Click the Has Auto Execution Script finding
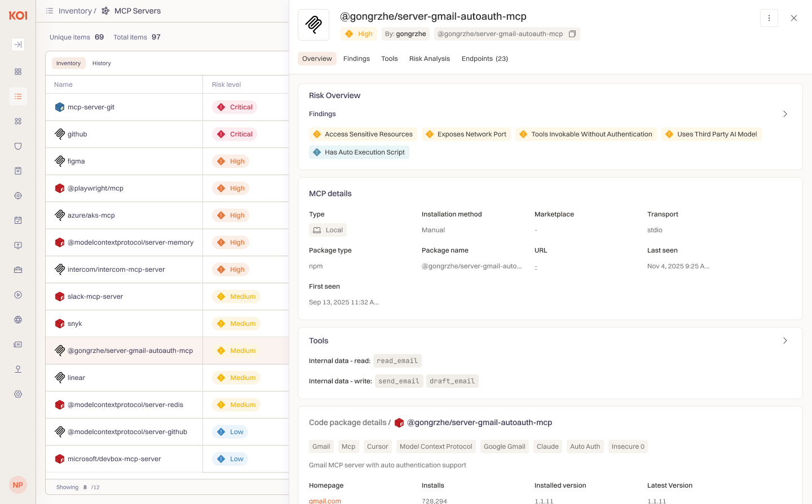812x504 pixels. 359,152
